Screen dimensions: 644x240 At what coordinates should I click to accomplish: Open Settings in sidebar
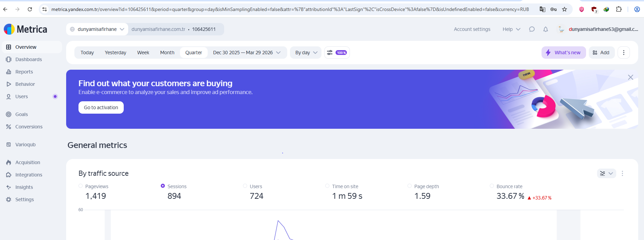(32, 199)
